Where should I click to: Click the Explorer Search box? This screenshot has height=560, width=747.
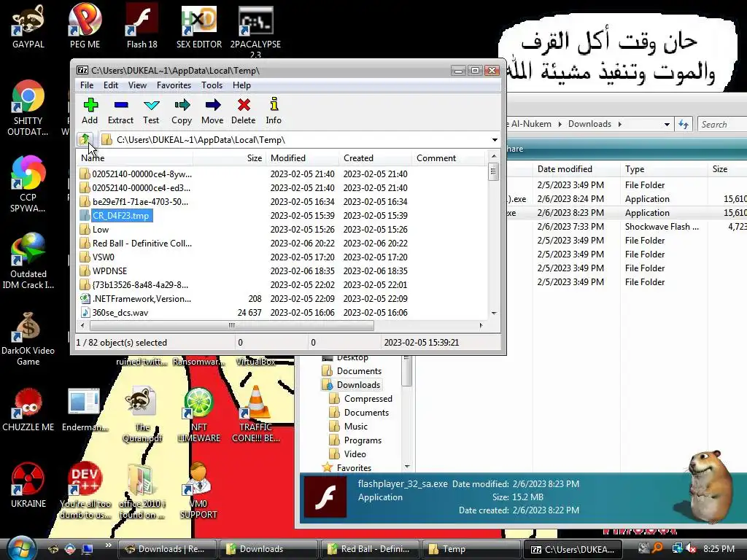[x=722, y=124]
